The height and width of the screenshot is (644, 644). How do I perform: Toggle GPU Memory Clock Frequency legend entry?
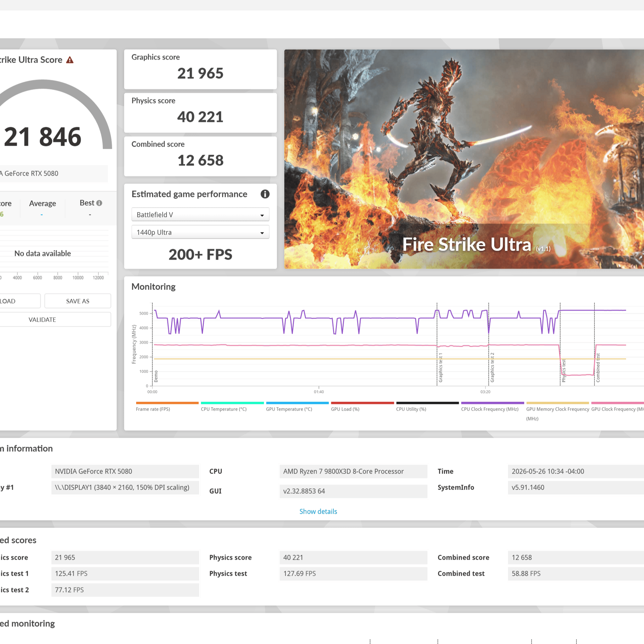click(x=558, y=412)
